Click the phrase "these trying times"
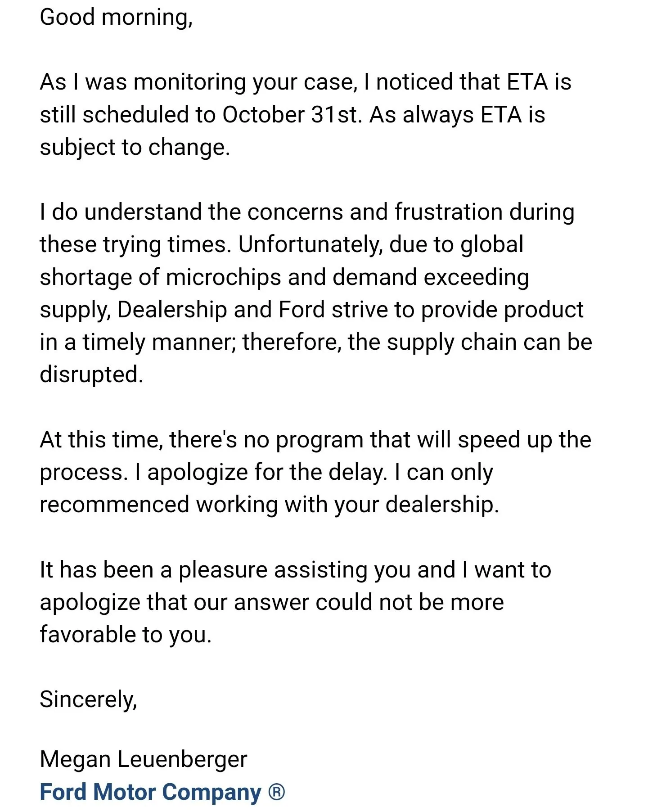 [135, 245]
